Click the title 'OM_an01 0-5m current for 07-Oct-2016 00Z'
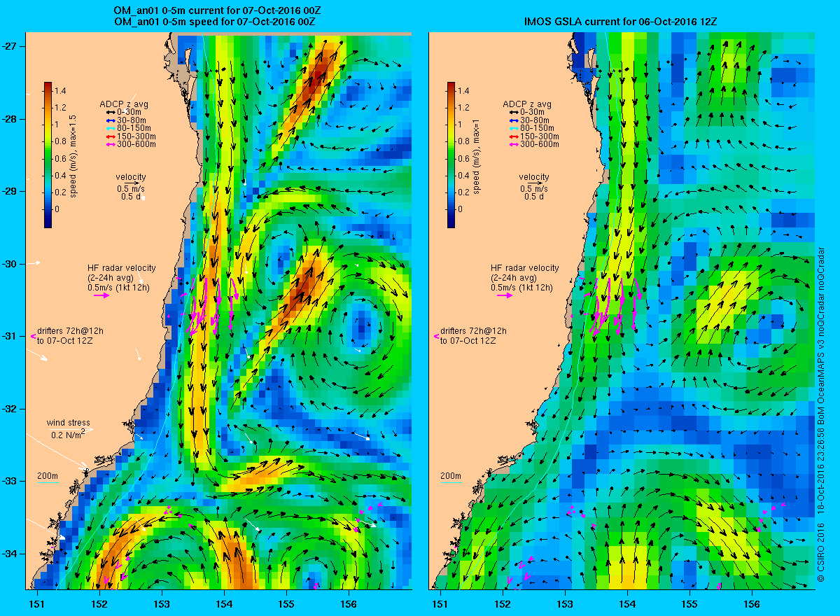 [218, 11]
